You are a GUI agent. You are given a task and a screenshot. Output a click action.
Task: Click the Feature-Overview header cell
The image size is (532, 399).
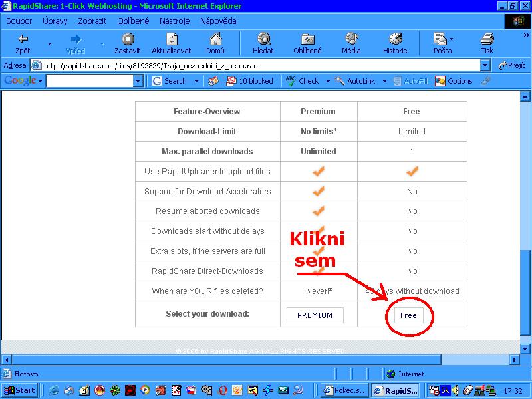(207, 111)
